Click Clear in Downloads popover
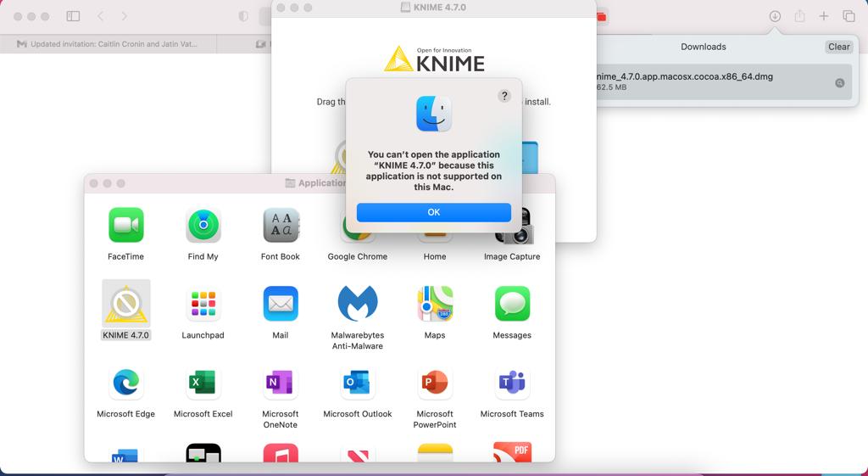The width and height of the screenshot is (868, 476). [838, 48]
